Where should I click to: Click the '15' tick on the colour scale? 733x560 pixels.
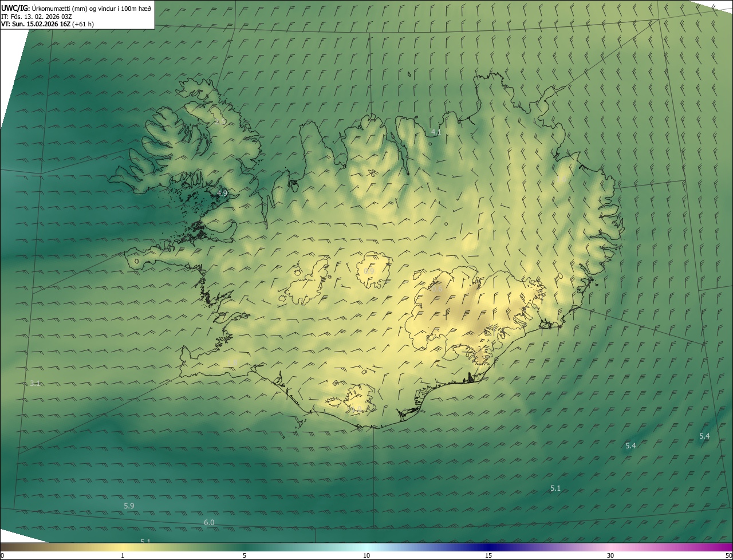pyautogui.click(x=488, y=556)
